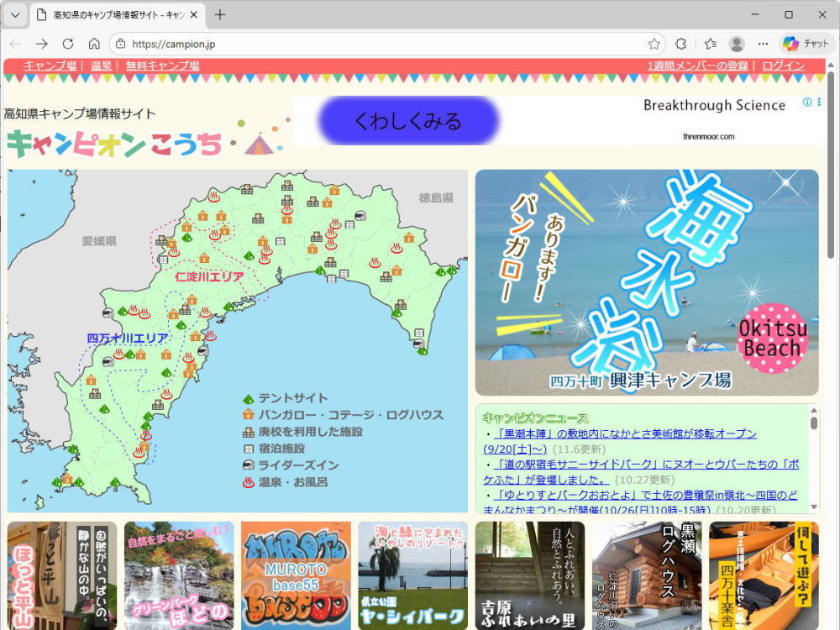This screenshot has width=840, height=630.
Task: Expand the tab search dropdown
Action: pyautogui.click(x=15, y=14)
